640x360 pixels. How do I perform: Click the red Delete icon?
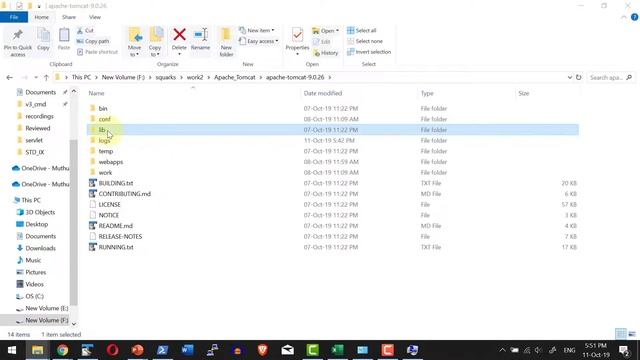179,35
